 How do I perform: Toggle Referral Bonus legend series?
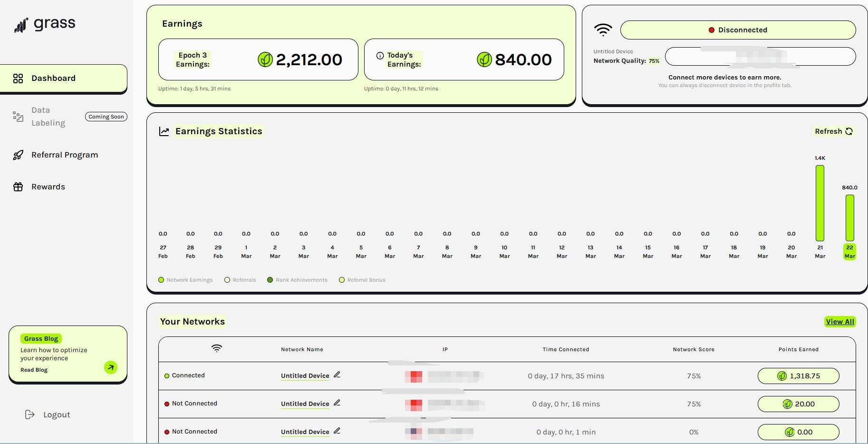[362, 280]
